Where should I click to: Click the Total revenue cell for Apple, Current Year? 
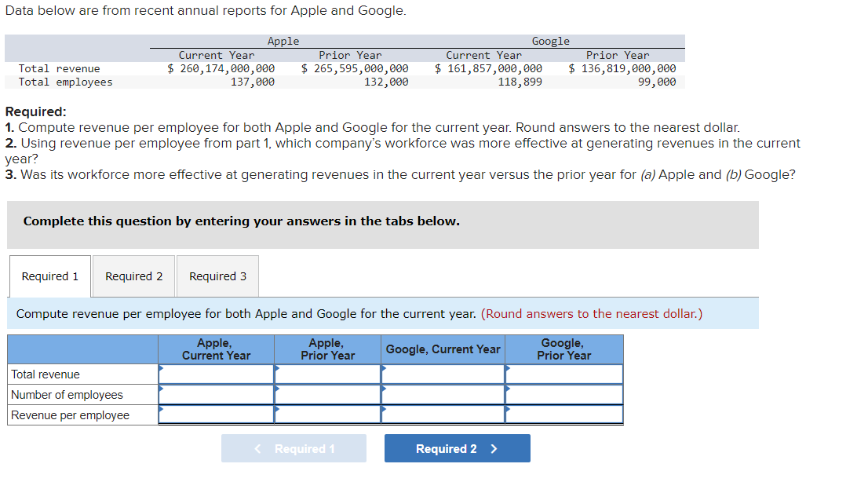click(x=216, y=374)
